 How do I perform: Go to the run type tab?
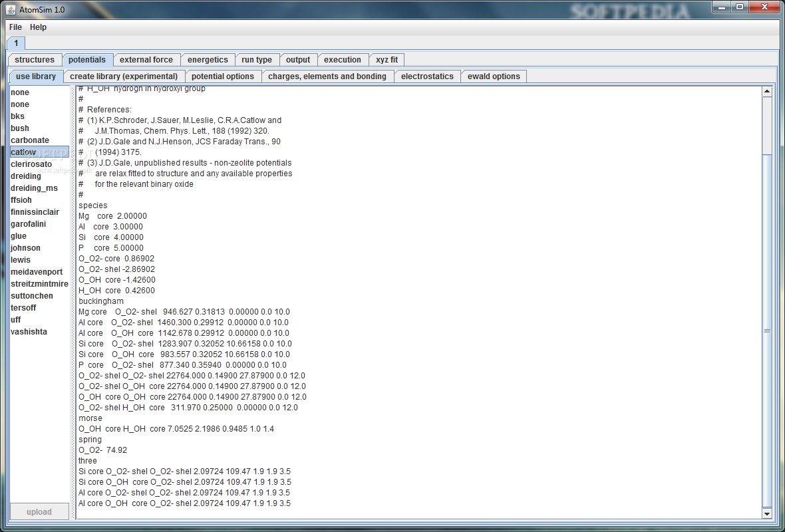(x=257, y=60)
